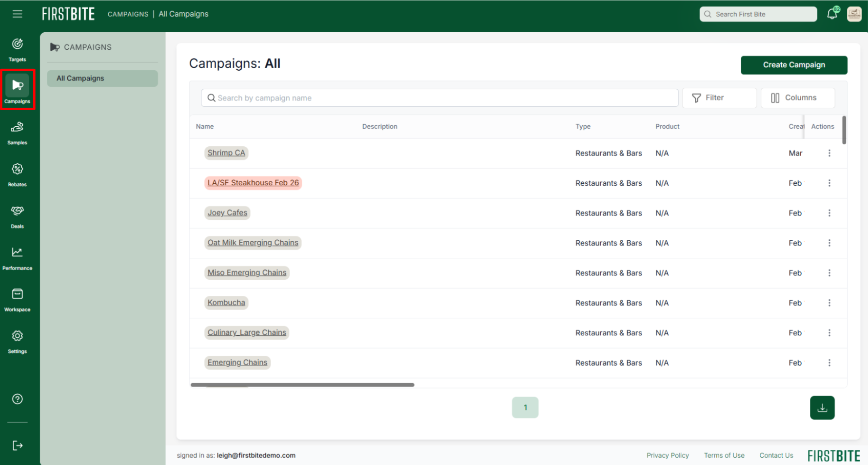
Task: Open the hamburger menu icon
Action: tap(18, 14)
